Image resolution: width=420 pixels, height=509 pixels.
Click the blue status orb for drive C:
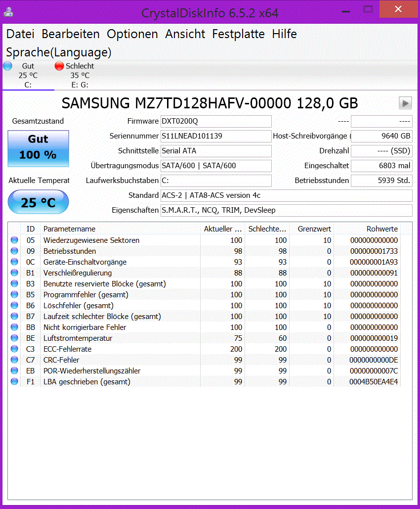pos(7,66)
